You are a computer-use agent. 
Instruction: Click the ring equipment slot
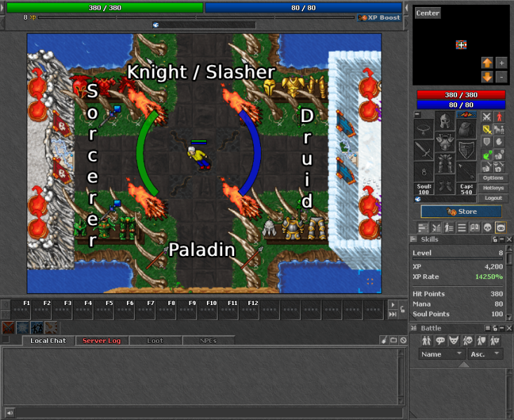[424, 172]
